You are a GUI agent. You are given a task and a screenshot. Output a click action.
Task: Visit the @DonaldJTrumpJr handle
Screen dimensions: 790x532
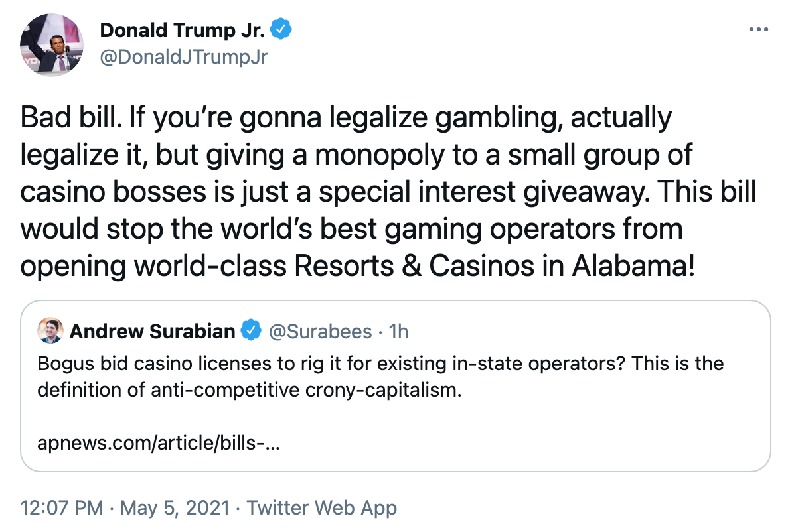tap(183, 57)
